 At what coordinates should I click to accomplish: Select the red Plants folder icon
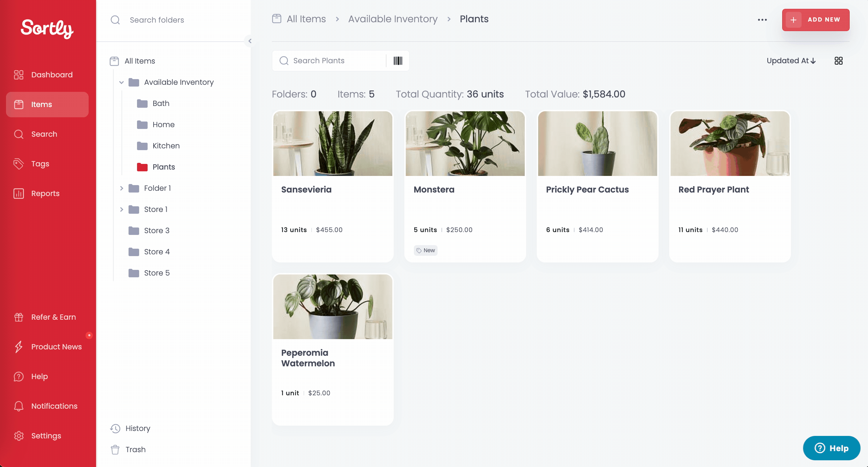(142, 167)
